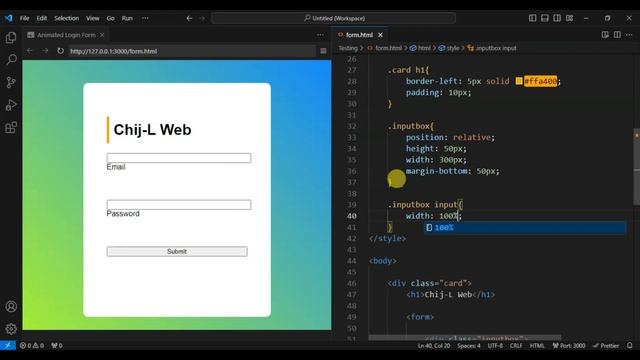The height and width of the screenshot is (360, 640).
Task: Toggle panel layout icon
Action: [544, 18]
